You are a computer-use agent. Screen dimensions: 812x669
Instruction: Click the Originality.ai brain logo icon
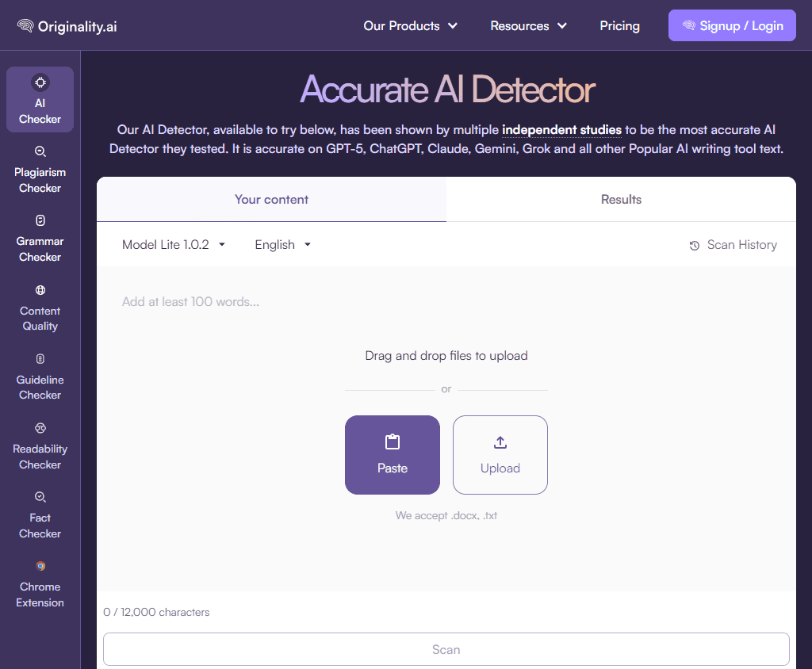pyautogui.click(x=25, y=26)
